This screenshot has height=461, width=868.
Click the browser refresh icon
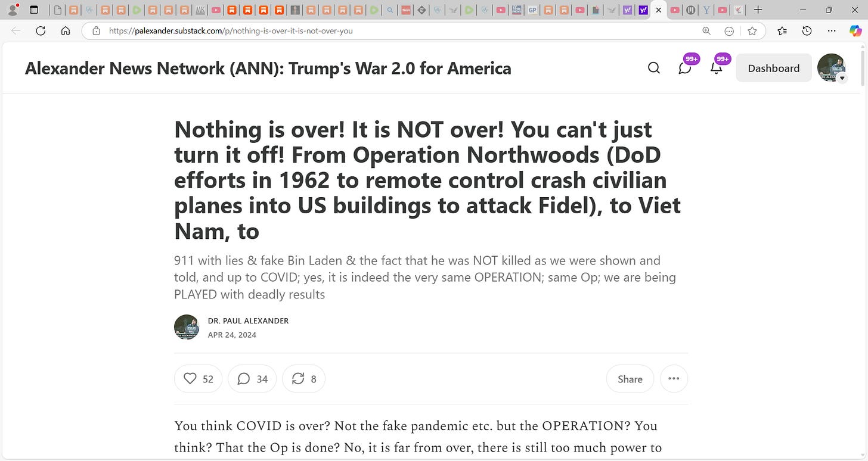pyautogui.click(x=41, y=31)
